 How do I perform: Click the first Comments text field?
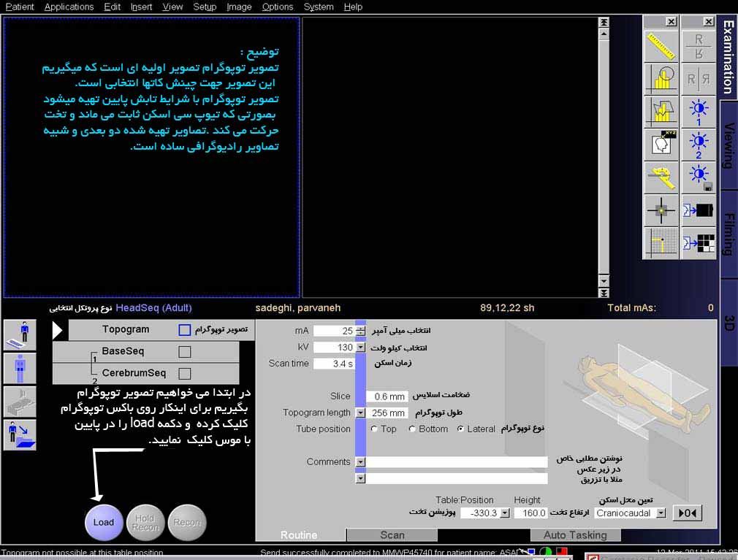tap(457, 461)
